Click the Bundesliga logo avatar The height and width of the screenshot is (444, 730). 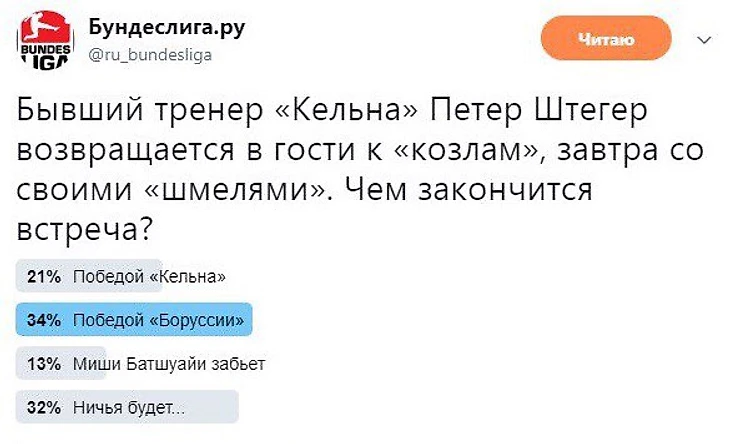click(x=44, y=43)
